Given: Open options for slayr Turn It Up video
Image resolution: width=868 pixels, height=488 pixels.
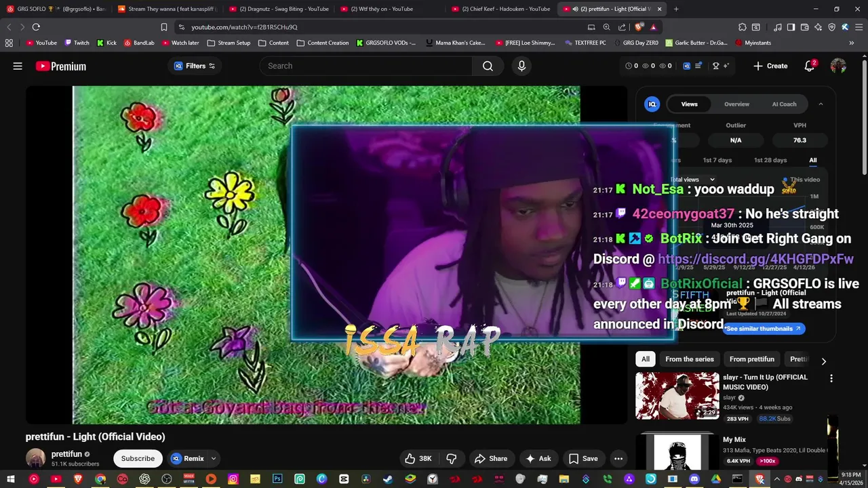Looking at the screenshot, I should [831, 378].
